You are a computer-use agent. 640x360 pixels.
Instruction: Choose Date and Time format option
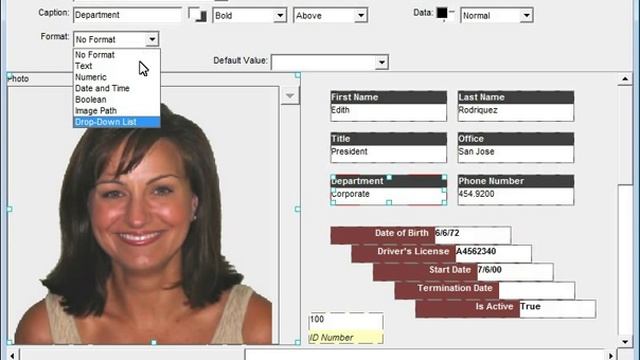point(117,88)
